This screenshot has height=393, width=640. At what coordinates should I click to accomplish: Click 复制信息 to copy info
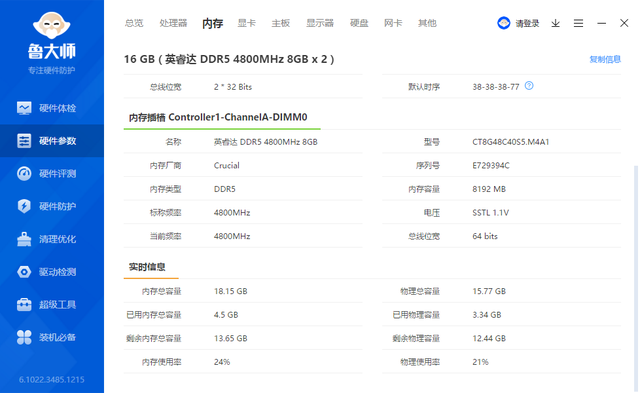click(605, 60)
